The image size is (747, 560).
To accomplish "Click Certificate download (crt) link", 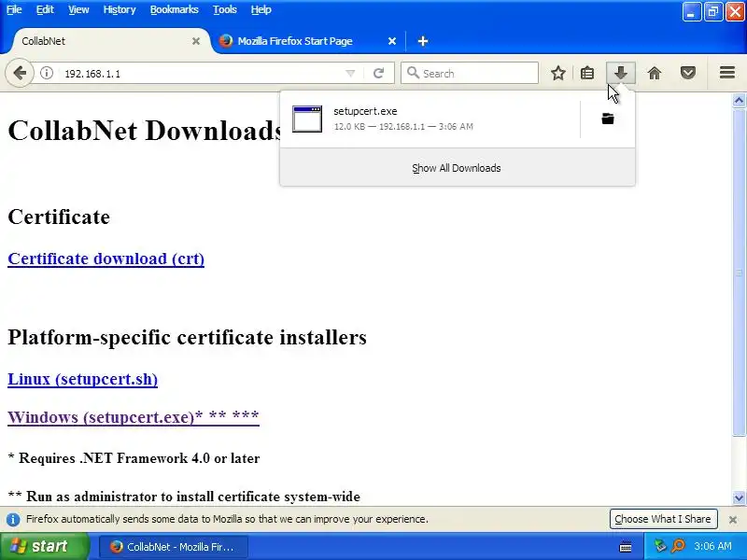I will tap(106, 259).
